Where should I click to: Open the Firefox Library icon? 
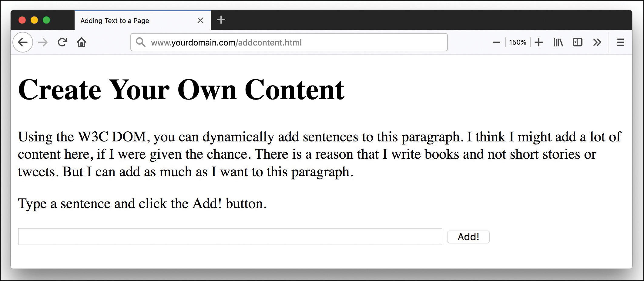pyautogui.click(x=558, y=42)
